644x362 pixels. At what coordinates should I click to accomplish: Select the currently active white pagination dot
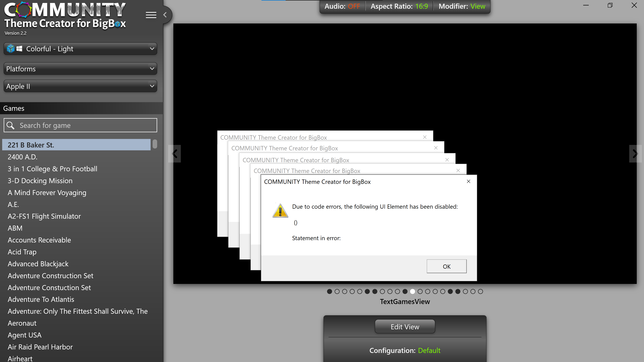pos(413,292)
